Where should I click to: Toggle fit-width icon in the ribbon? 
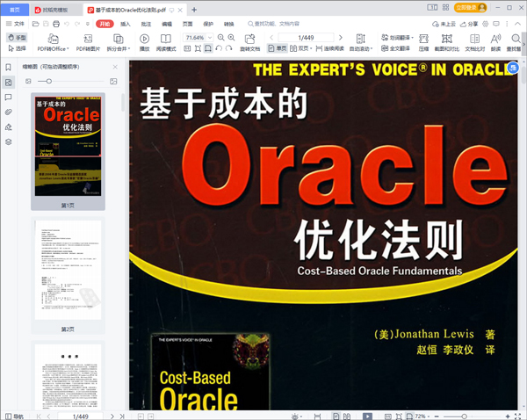click(x=208, y=48)
